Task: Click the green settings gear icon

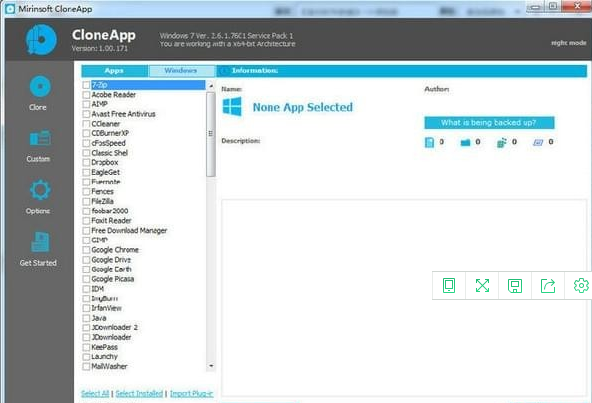Action: 581,286
